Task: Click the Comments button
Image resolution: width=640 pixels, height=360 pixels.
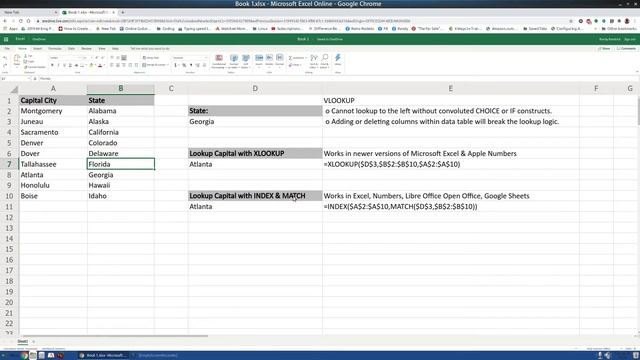Action: pyautogui.click(x=626, y=49)
